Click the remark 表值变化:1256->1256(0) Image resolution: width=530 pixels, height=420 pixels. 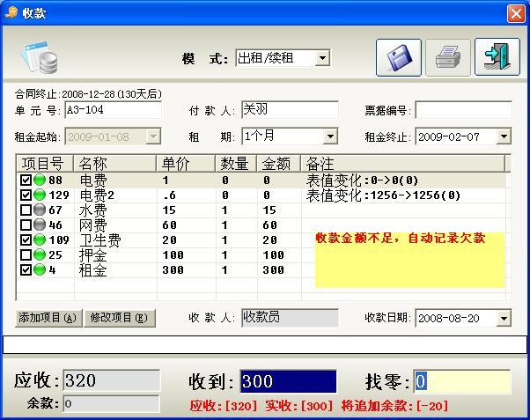383,195
